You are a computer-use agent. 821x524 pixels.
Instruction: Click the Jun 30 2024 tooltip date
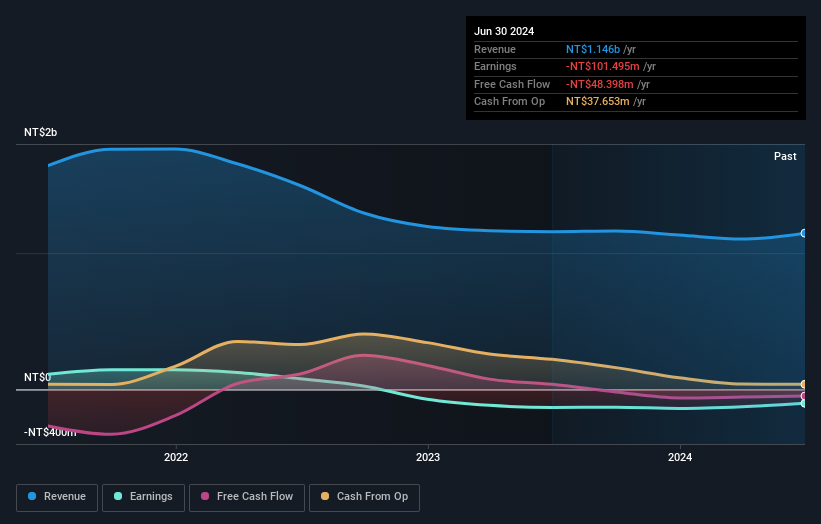[x=504, y=31]
